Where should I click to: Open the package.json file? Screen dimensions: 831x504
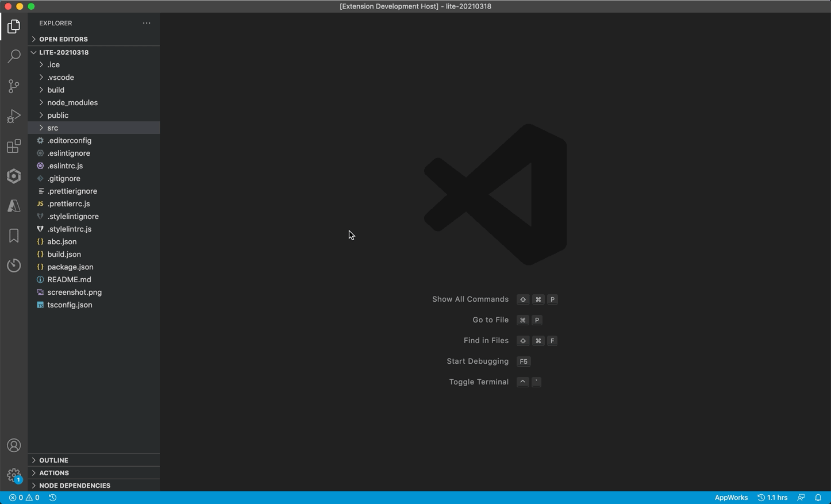point(94,267)
